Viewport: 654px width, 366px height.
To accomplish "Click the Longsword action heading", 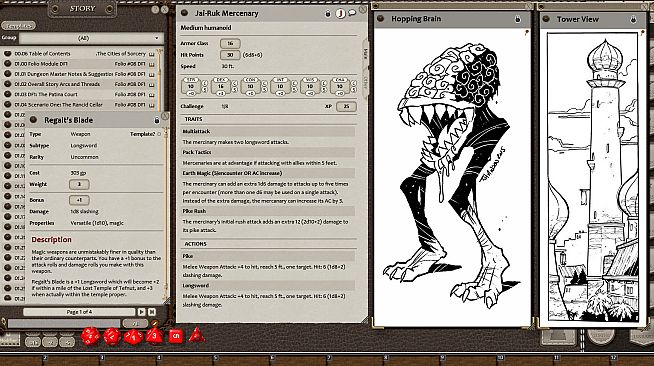I will click(269, 286).
